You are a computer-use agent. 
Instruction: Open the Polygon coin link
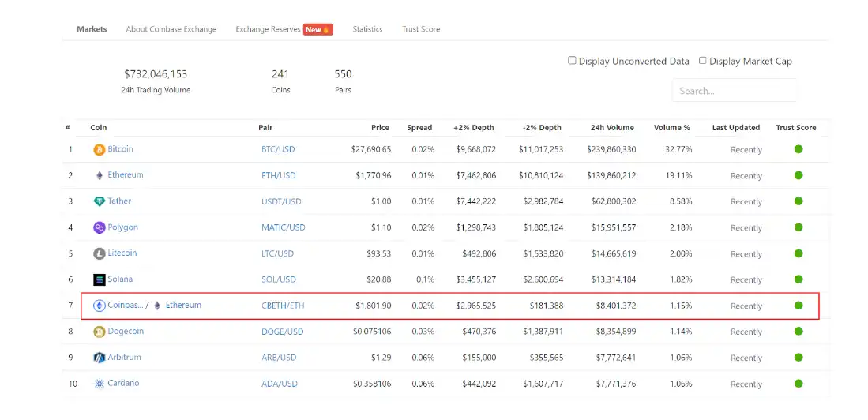pos(122,227)
